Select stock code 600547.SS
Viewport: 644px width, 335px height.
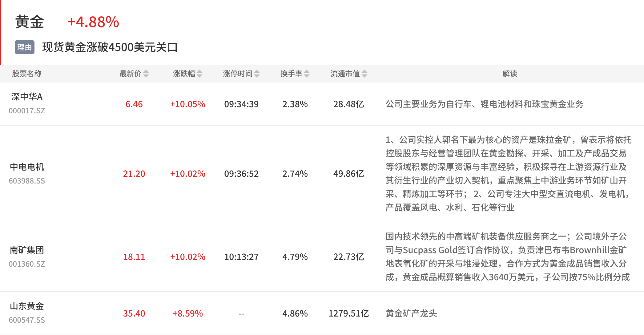pos(27,320)
